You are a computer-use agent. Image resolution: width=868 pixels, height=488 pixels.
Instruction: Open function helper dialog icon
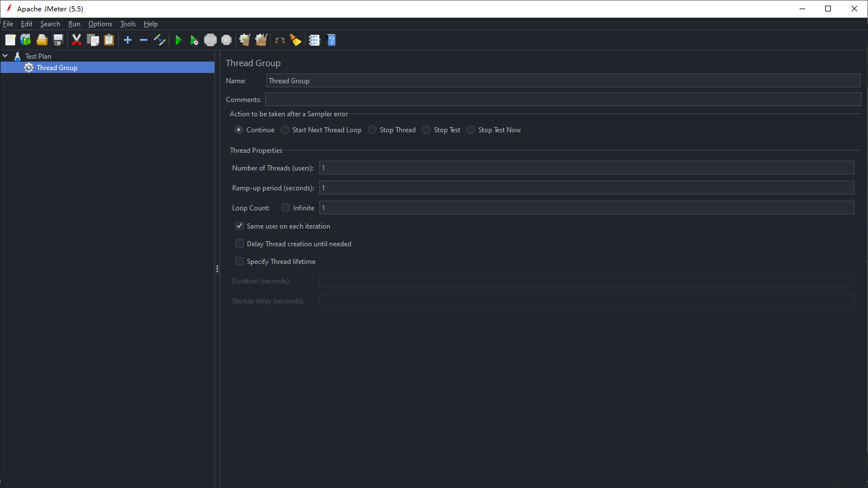pos(314,40)
